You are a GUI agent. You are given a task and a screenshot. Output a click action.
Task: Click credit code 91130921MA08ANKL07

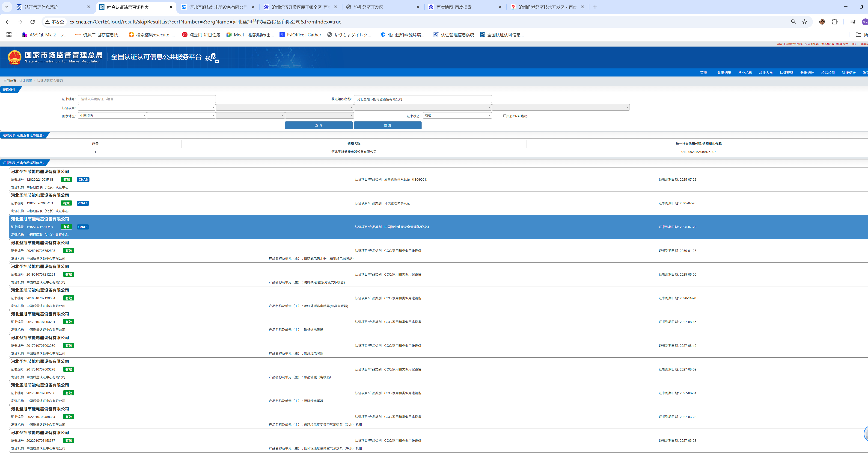coord(698,152)
